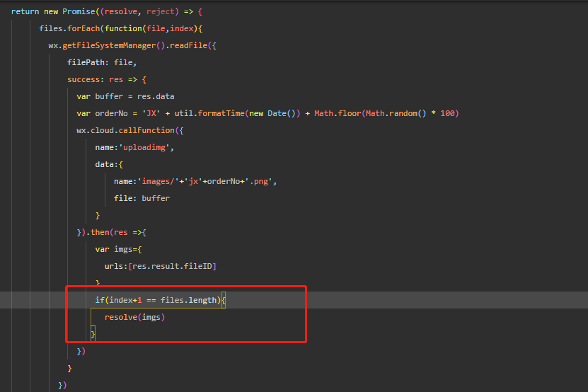Click the 'filePath: file,' line
Image resolution: width=588 pixels, height=392 pixels.
point(102,62)
